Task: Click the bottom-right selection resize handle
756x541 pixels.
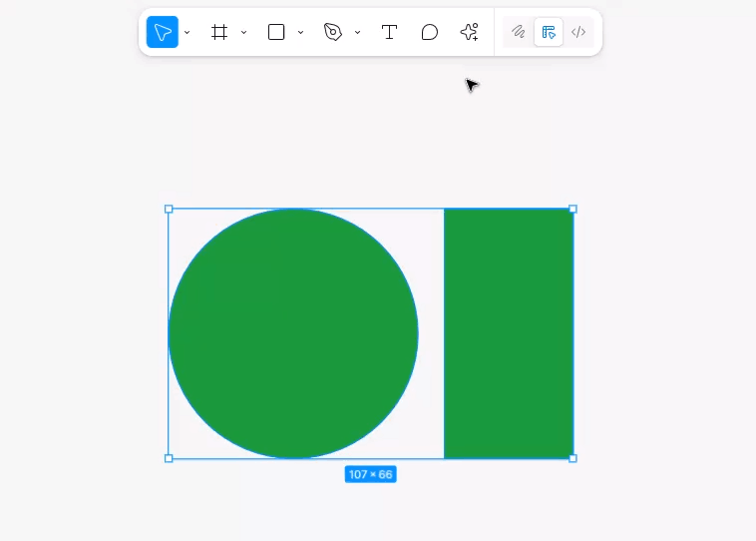Action: [x=572, y=458]
